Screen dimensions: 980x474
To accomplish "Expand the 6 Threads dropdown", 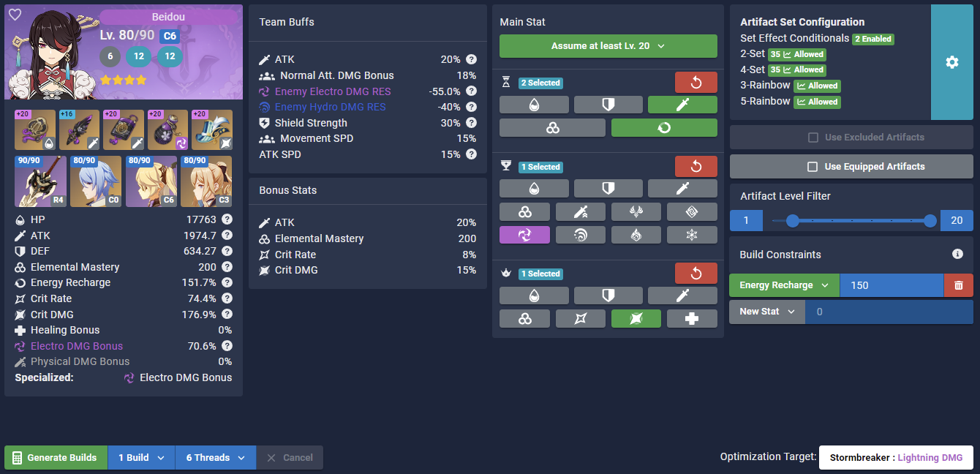I will pos(216,457).
